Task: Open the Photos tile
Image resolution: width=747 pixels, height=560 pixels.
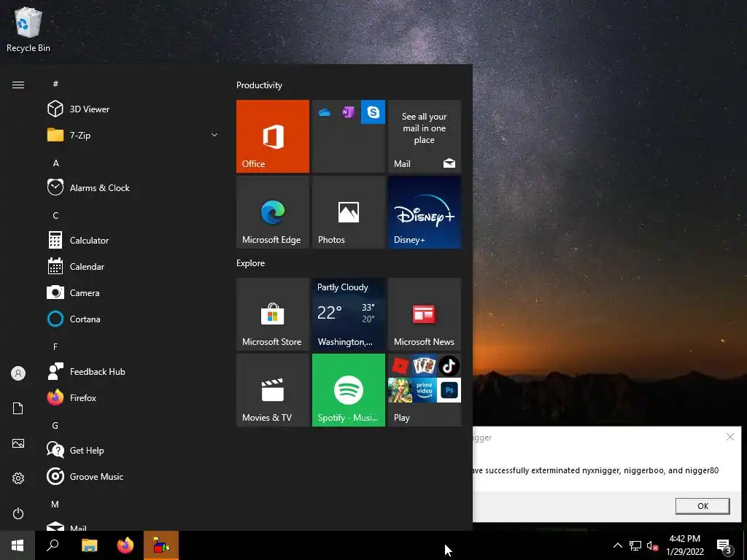Action: click(349, 212)
